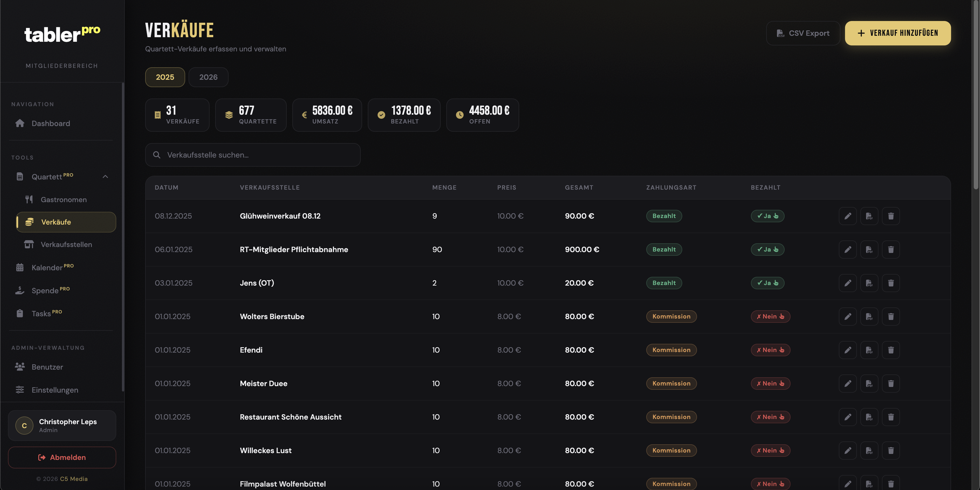The height and width of the screenshot is (490, 980).
Task: Toggle paid status for Glühweinverkauf 08.12
Action: click(x=767, y=216)
